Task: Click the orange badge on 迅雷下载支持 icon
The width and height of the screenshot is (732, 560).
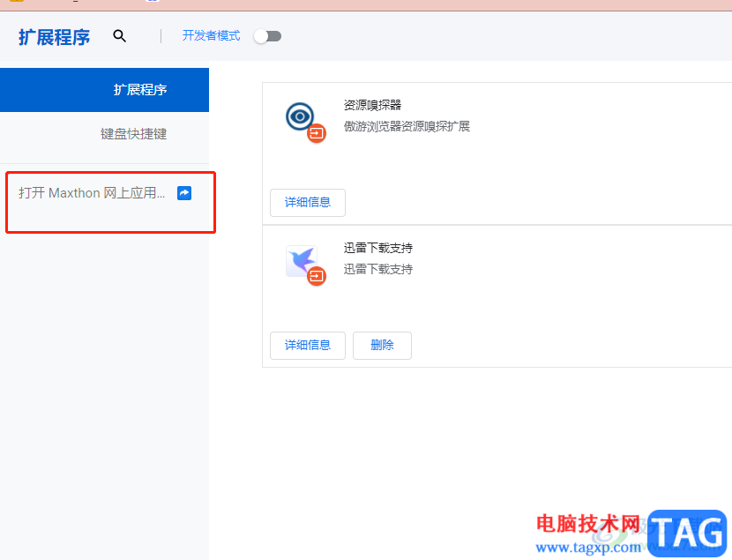Action: tap(317, 276)
